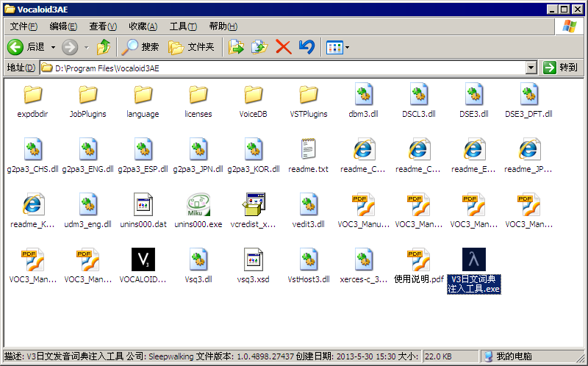Click the Back (后退) arrow icon
Screen dimensions: 588x366
click(15, 47)
